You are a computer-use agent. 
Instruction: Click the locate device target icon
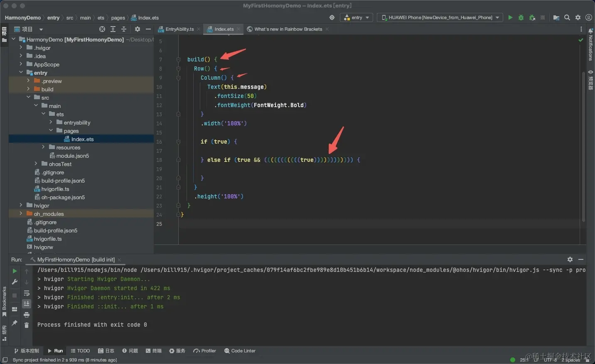pyautogui.click(x=332, y=17)
